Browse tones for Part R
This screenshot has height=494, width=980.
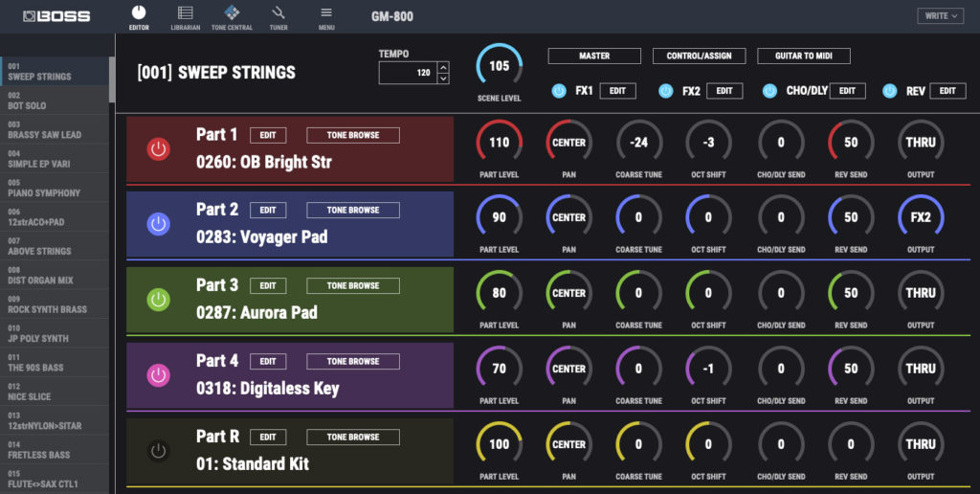[x=353, y=438]
